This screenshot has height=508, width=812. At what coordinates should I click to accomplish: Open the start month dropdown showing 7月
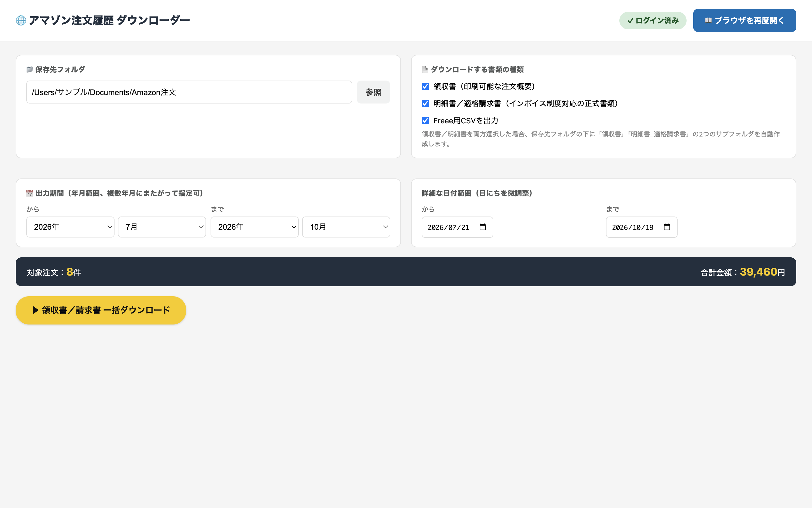click(x=162, y=227)
